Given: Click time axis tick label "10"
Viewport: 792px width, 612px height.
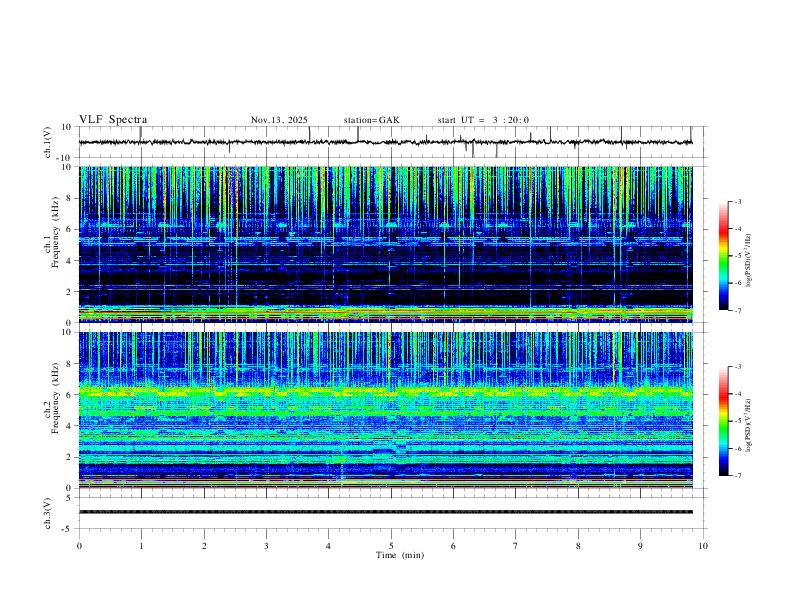Looking at the screenshot, I should tap(703, 546).
